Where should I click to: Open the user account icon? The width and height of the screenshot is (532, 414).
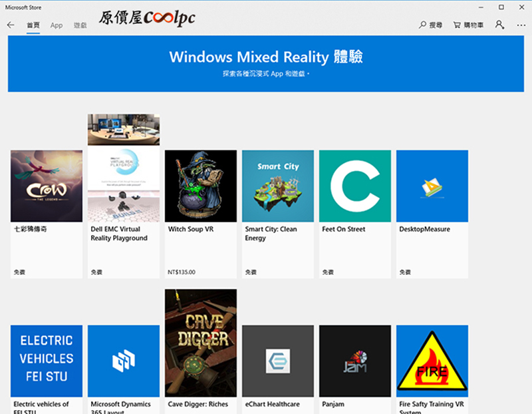pyautogui.click(x=499, y=25)
